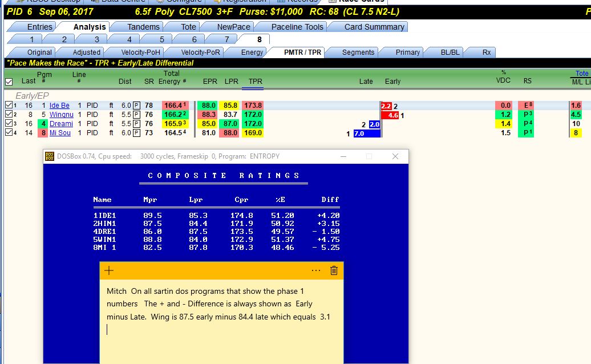Click the P surface box for Wingnu
Screen dimensions: 591x364
tap(136, 115)
